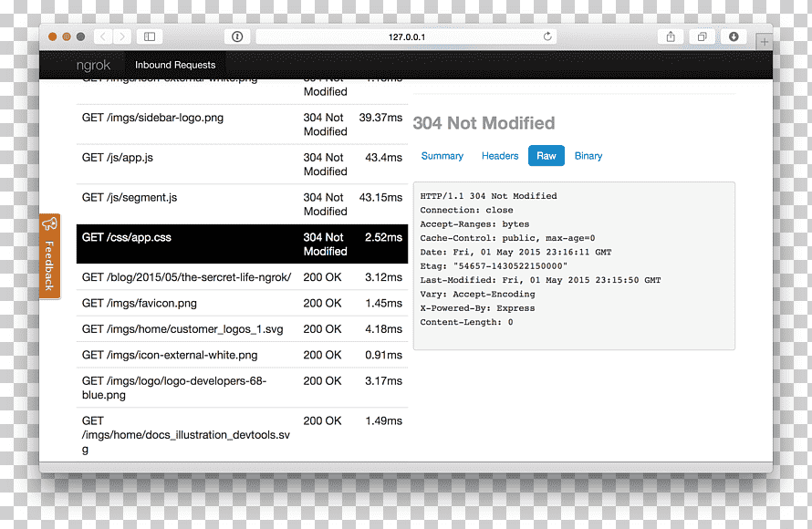The height and width of the screenshot is (529, 812).
Task: Open the Binary tab
Action: tap(588, 156)
